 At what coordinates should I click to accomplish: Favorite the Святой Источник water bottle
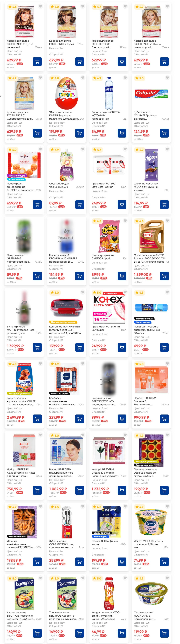tap(125, 78)
